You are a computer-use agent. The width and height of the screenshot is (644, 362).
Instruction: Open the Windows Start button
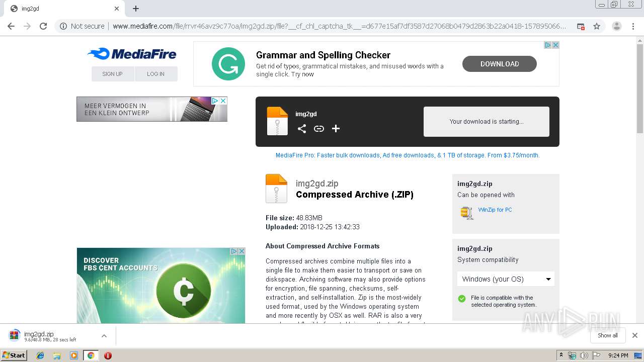tap(14, 355)
